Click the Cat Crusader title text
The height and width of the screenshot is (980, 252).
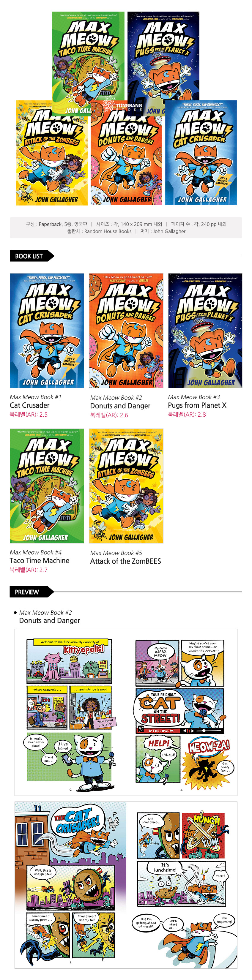[x=30, y=405]
